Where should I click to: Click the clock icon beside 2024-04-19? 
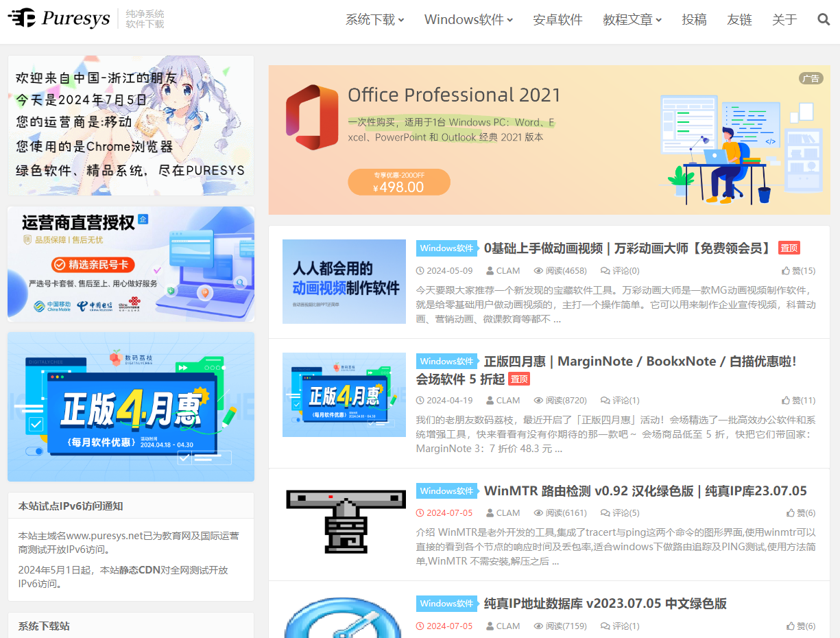(x=420, y=401)
